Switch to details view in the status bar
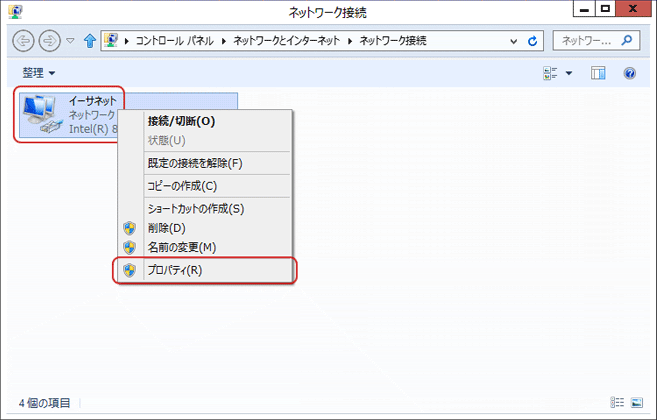The width and height of the screenshot is (657, 420). tap(617, 402)
